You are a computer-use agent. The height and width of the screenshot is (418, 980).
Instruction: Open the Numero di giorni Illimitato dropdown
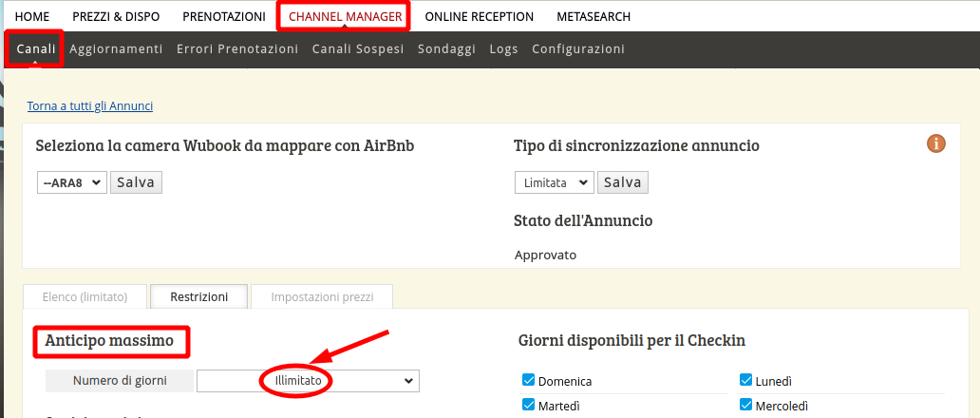[x=308, y=381]
